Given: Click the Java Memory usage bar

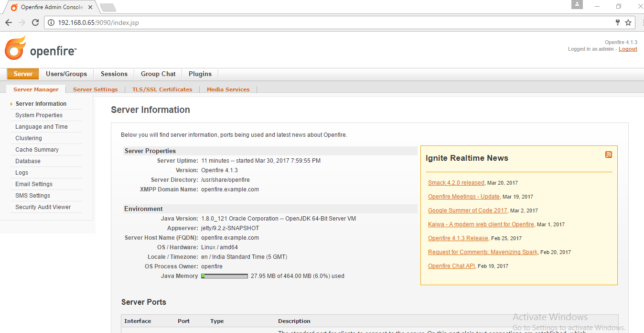Looking at the screenshot, I should 225,276.
